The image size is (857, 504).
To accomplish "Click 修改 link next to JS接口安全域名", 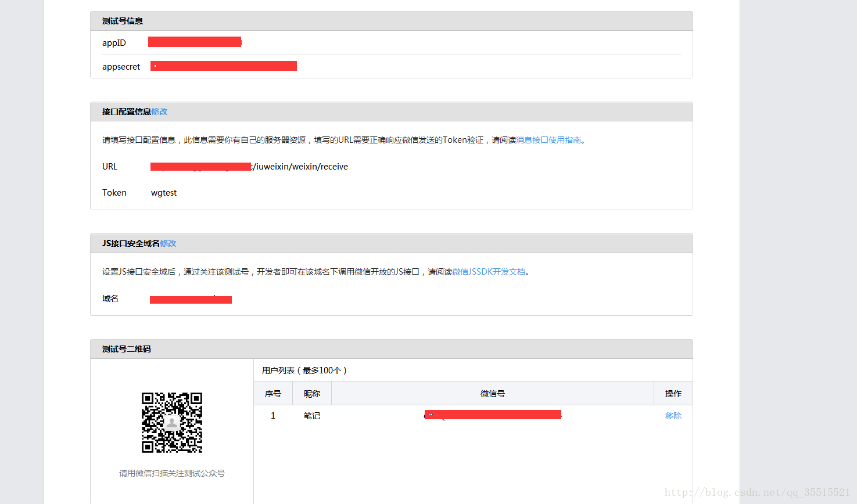I will (x=168, y=243).
